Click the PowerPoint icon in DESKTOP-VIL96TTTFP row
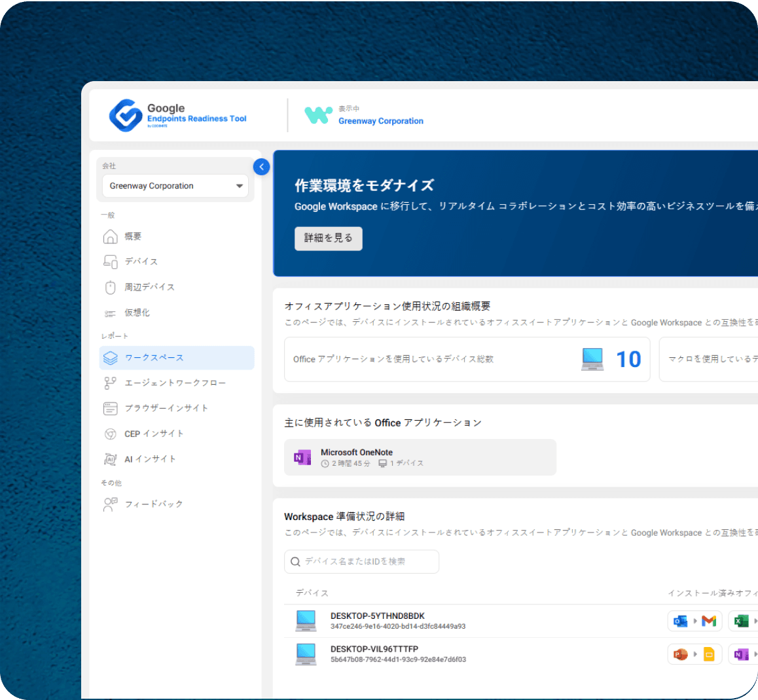The height and width of the screenshot is (700, 758). pyautogui.click(x=680, y=655)
